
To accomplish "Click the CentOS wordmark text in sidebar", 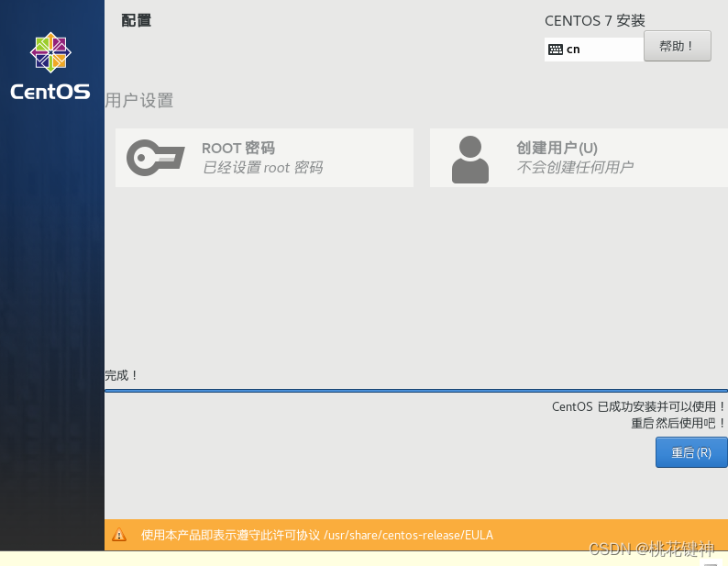I will 50,92.
